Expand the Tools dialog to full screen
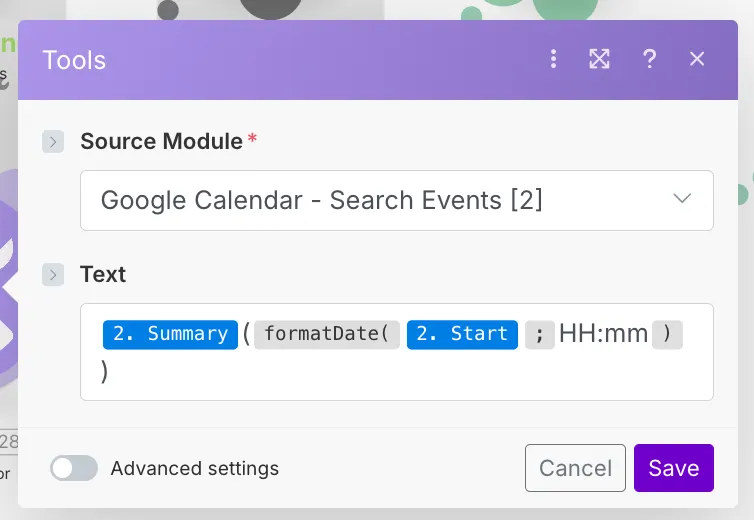Image resolution: width=754 pixels, height=520 pixels. pyautogui.click(x=599, y=59)
